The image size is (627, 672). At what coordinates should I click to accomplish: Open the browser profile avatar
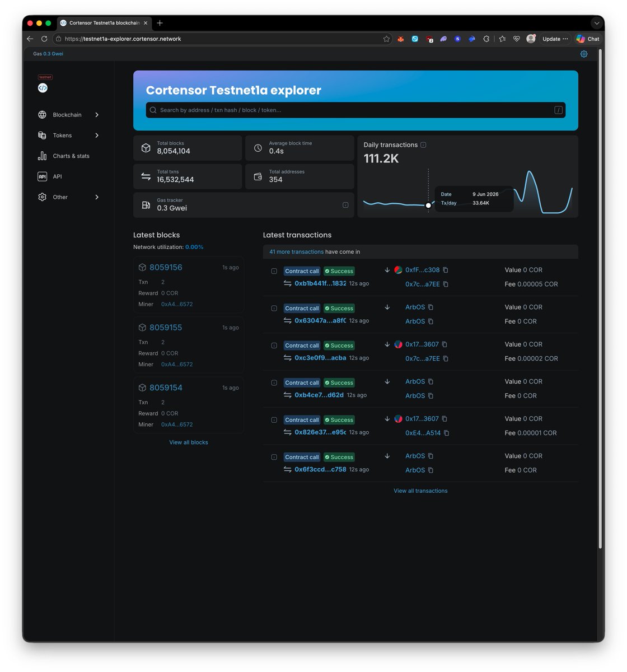531,39
